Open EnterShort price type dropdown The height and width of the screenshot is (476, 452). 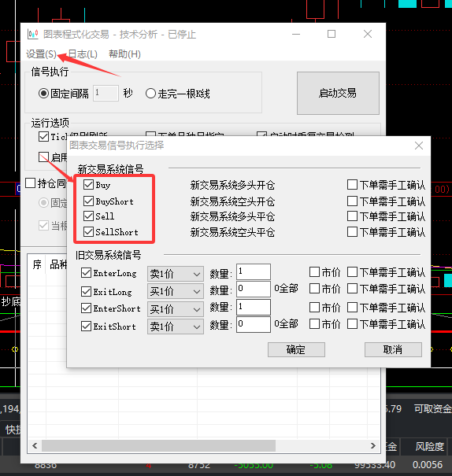(x=176, y=309)
